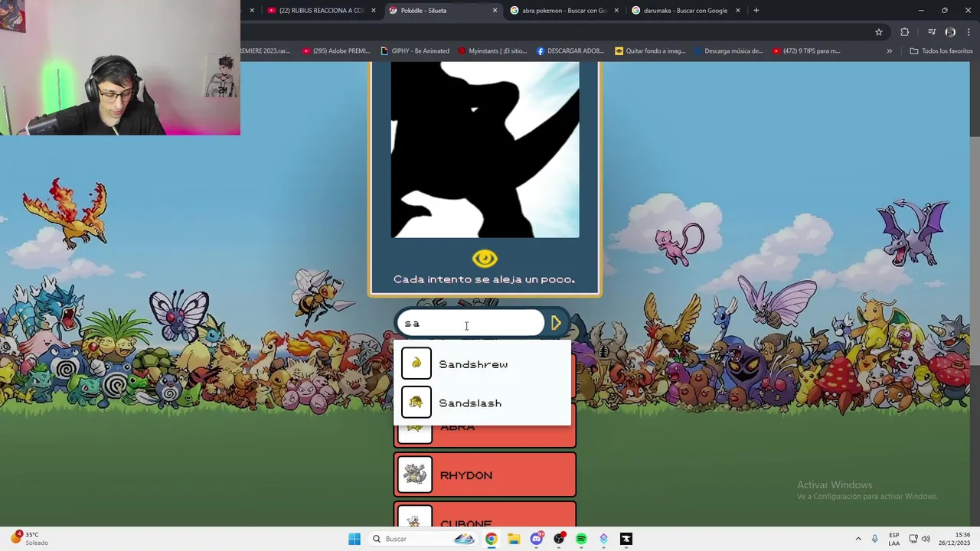Close the abra pokemon tab
Screen dimensions: 980x551
click(x=616, y=11)
